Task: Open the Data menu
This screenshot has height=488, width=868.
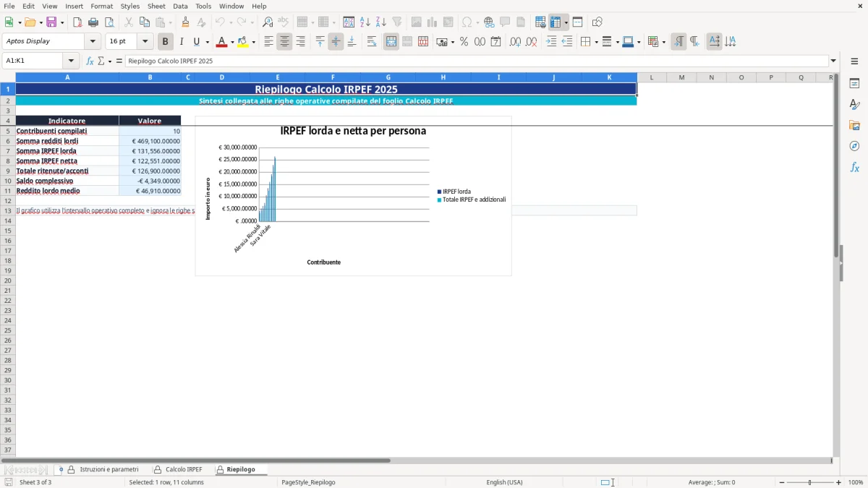Action: click(180, 6)
